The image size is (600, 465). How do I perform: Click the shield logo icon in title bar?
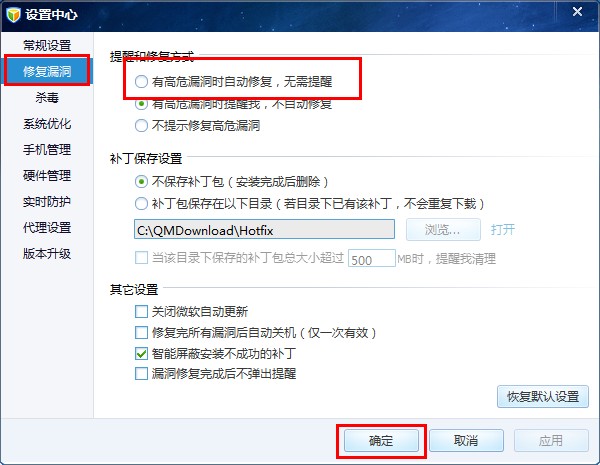[13, 15]
